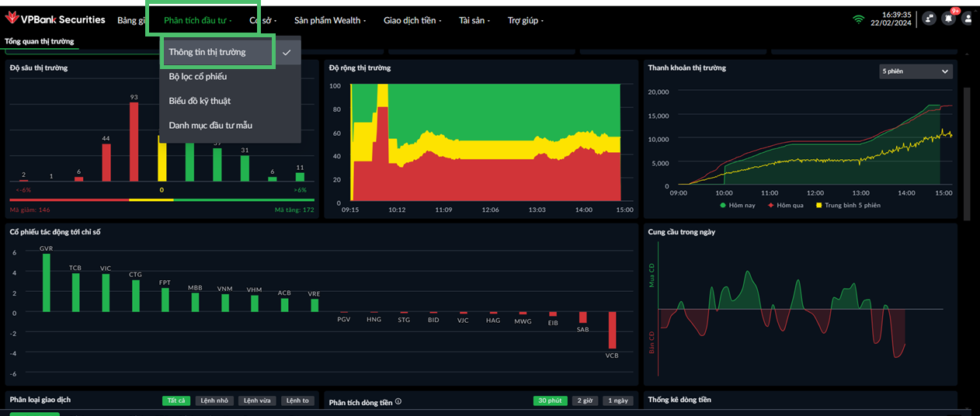Select Bộ lọc cổ phiếu menu item

point(198,77)
